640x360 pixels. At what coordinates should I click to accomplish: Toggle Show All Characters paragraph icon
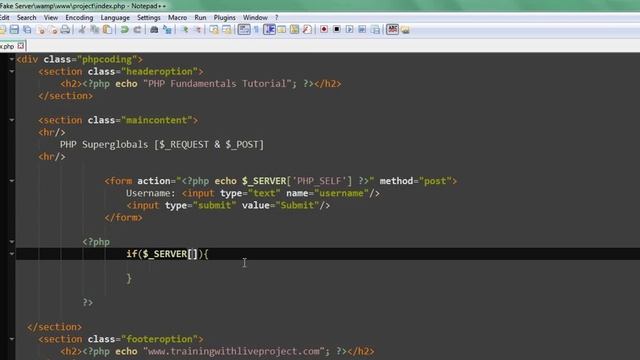256,29
